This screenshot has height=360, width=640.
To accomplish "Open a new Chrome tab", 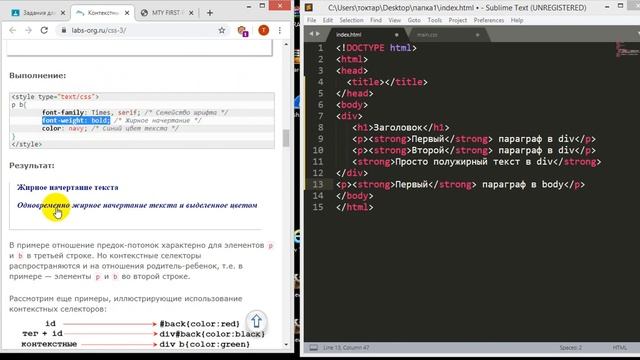I will [x=210, y=13].
